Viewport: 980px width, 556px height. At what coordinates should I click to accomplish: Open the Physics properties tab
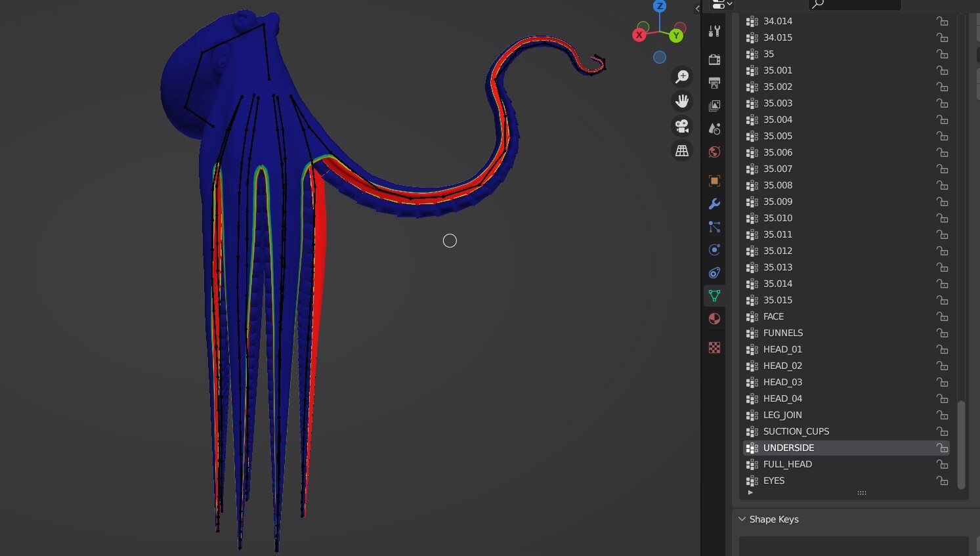pyautogui.click(x=714, y=250)
